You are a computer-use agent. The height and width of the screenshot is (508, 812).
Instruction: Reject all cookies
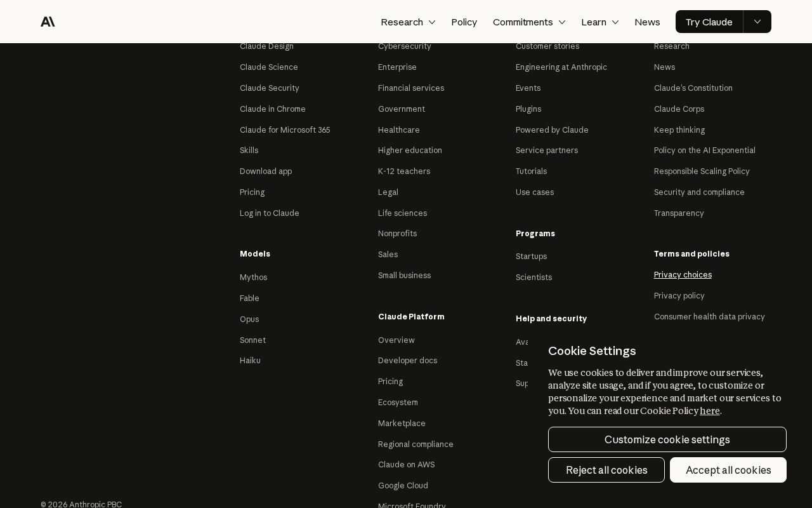click(x=606, y=470)
